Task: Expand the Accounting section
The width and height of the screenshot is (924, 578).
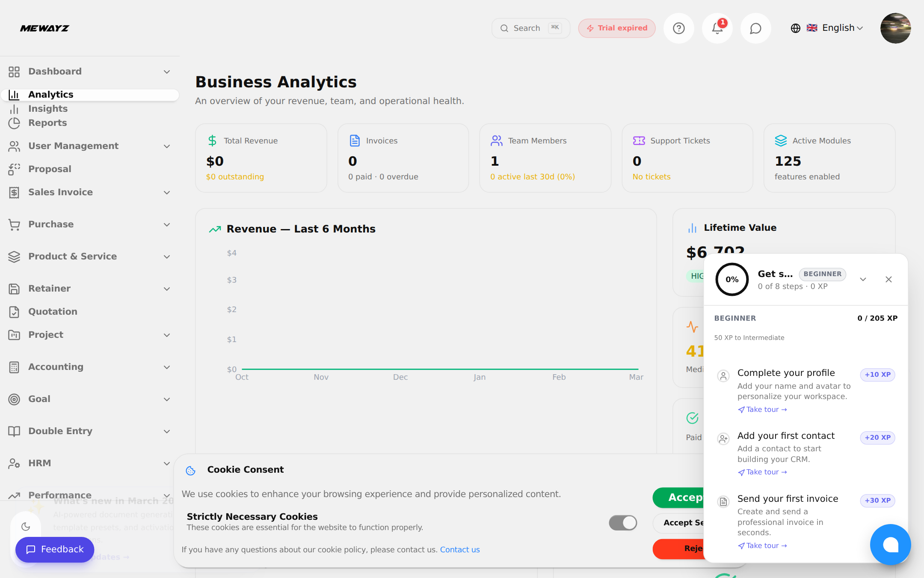Action: point(167,367)
